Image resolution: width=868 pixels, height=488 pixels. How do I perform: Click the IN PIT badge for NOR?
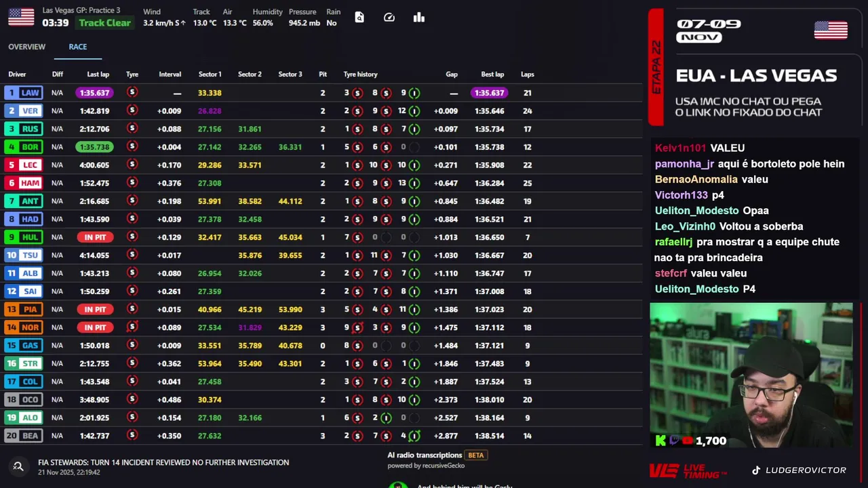click(x=94, y=327)
